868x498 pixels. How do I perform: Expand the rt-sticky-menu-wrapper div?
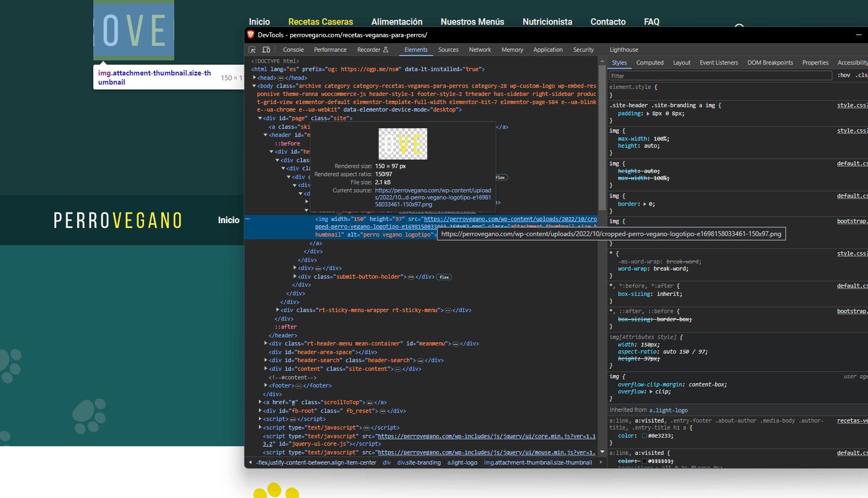[x=278, y=310]
